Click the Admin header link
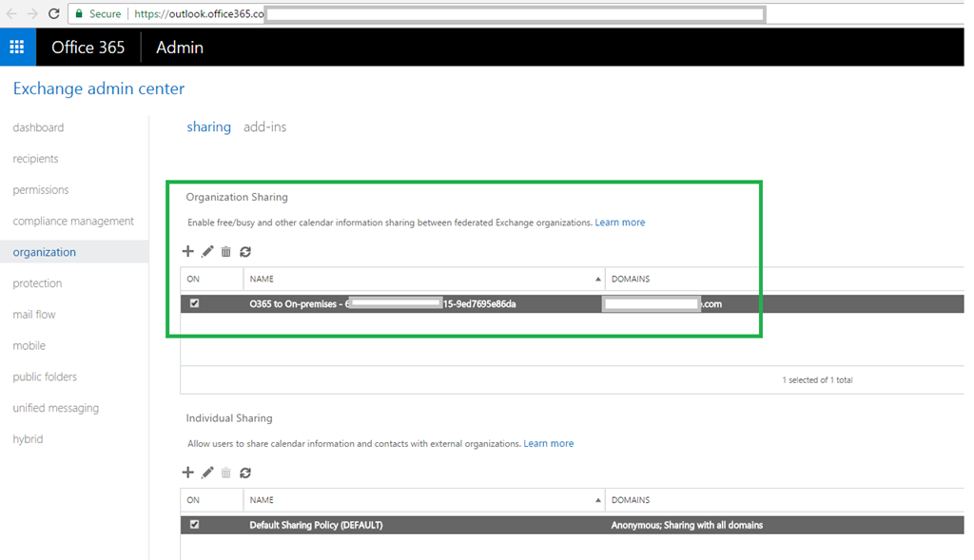This screenshot has width=974, height=560. point(180,48)
